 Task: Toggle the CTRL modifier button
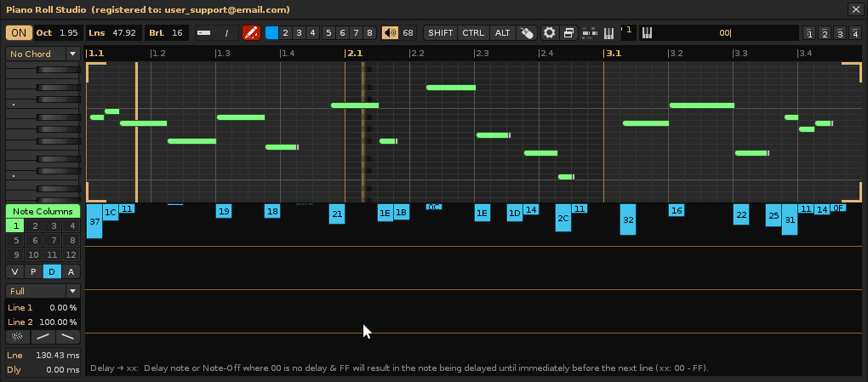tap(473, 33)
